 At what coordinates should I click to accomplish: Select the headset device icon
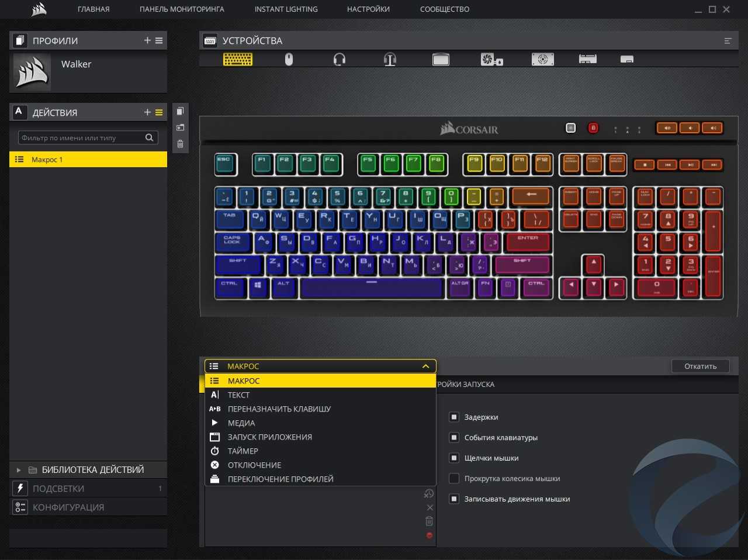339,59
